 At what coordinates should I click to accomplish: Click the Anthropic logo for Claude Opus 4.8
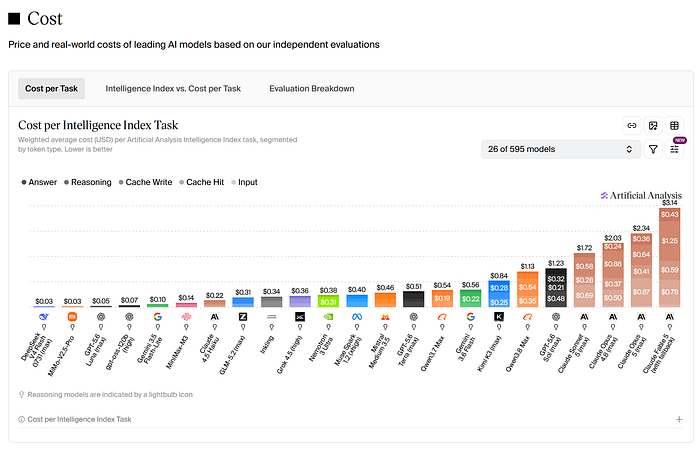tap(613, 317)
